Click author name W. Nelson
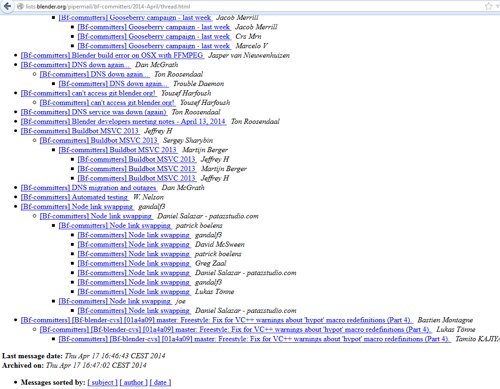Image resolution: width=500 pixels, height=389 pixels. 148,197
